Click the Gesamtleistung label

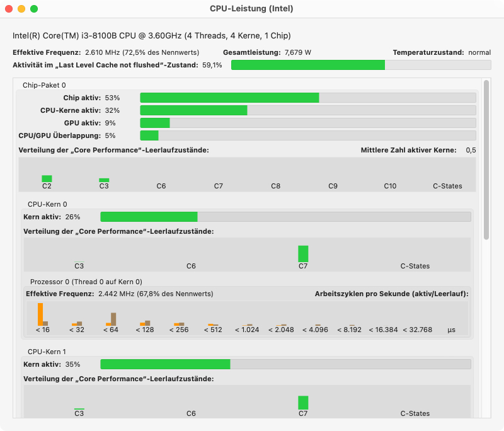pyautogui.click(x=252, y=52)
